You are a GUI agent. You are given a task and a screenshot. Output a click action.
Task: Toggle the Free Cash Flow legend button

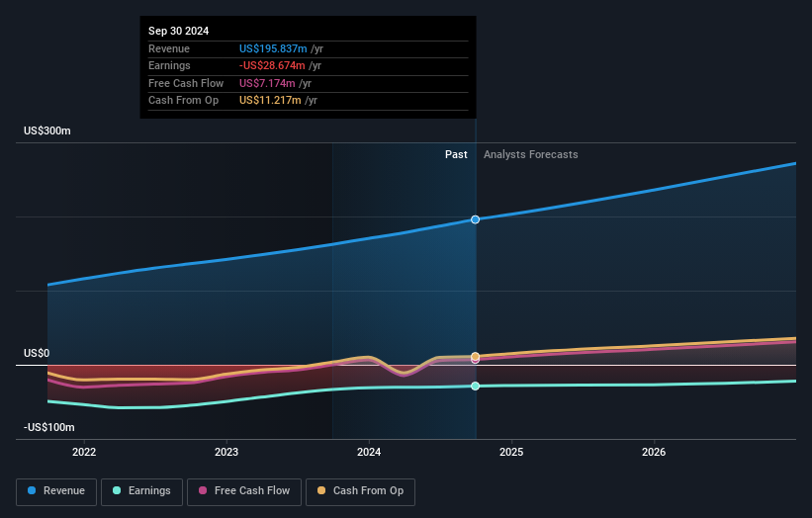click(x=244, y=491)
